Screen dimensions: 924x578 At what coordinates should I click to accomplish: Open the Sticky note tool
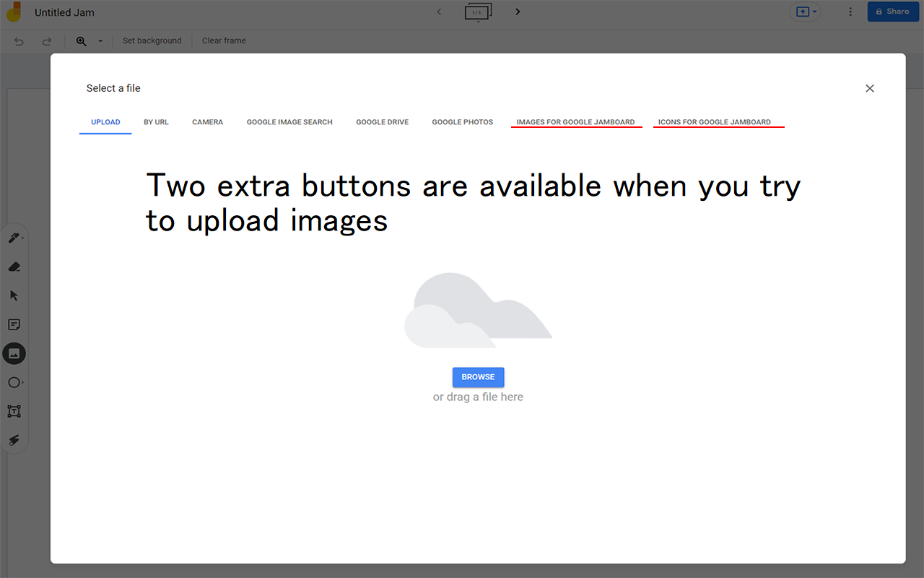point(14,324)
